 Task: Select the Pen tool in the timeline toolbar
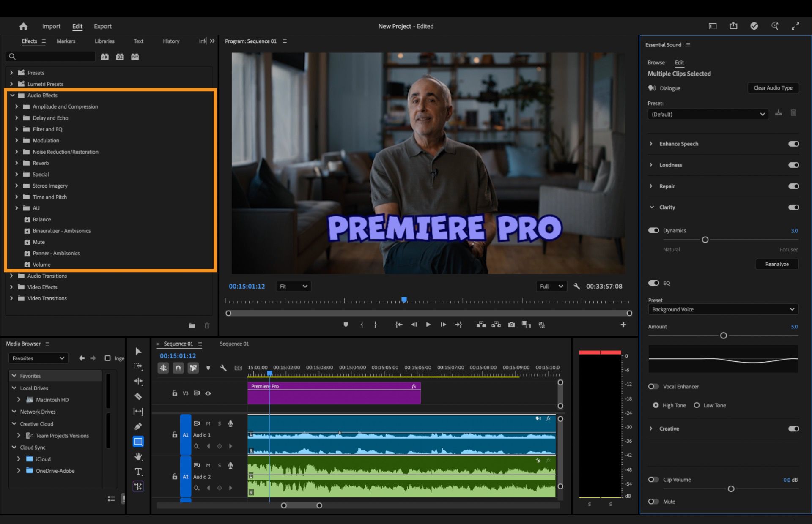pyautogui.click(x=138, y=426)
